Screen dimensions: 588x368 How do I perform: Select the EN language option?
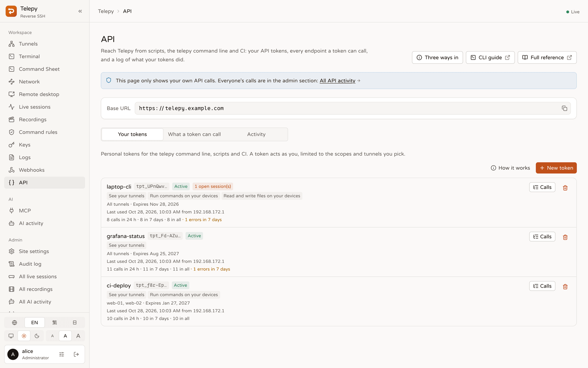[35, 323]
